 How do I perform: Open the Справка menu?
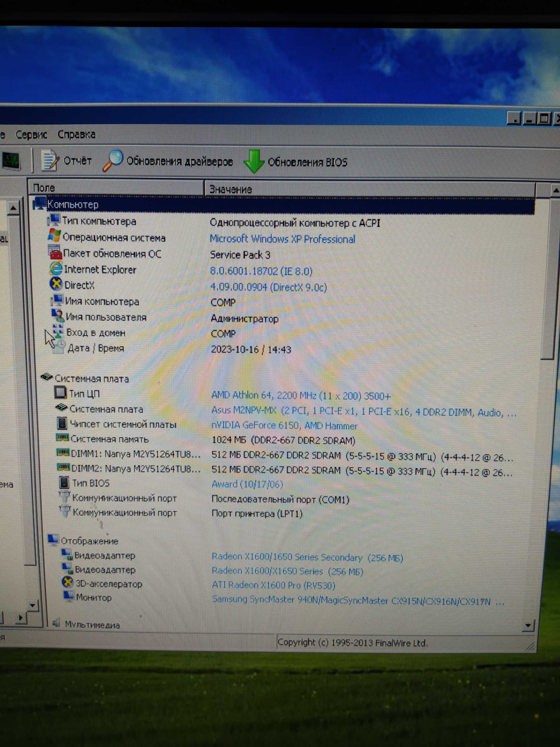coord(76,134)
